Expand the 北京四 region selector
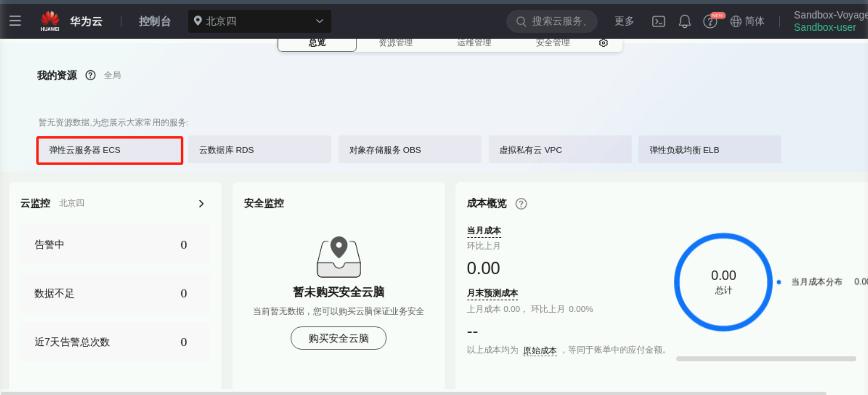Viewport: 868px width, 395px height. pos(259,21)
